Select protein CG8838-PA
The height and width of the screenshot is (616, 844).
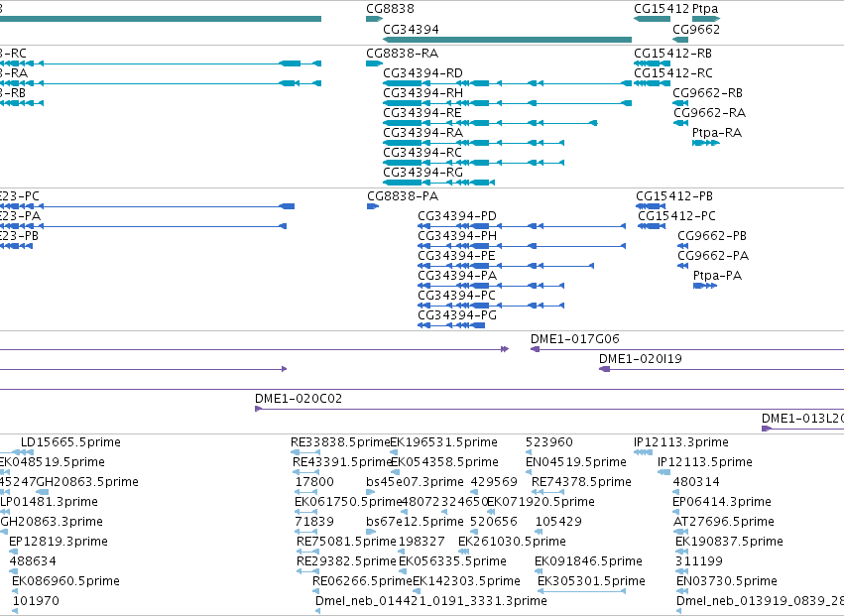(x=403, y=196)
